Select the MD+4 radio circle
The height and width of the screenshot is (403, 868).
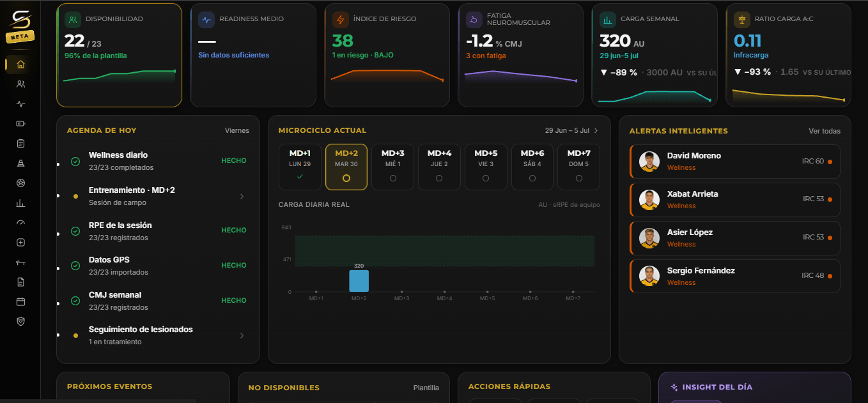(439, 178)
